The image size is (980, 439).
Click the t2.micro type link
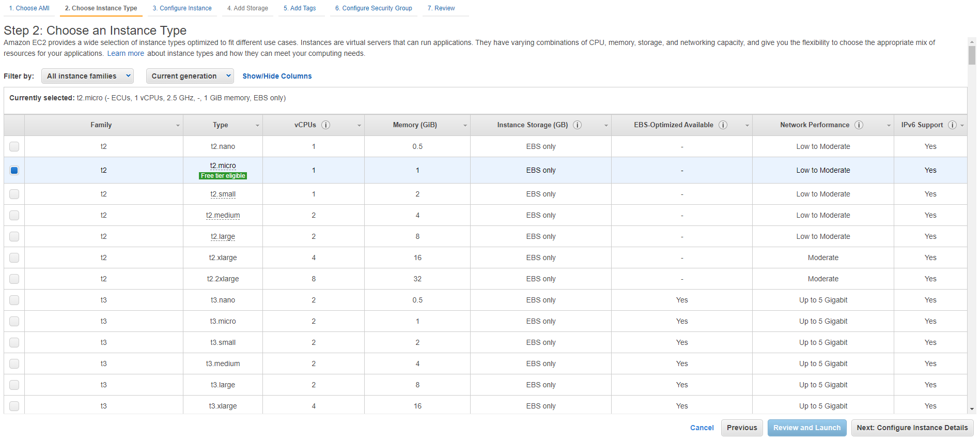pos(223,165)
